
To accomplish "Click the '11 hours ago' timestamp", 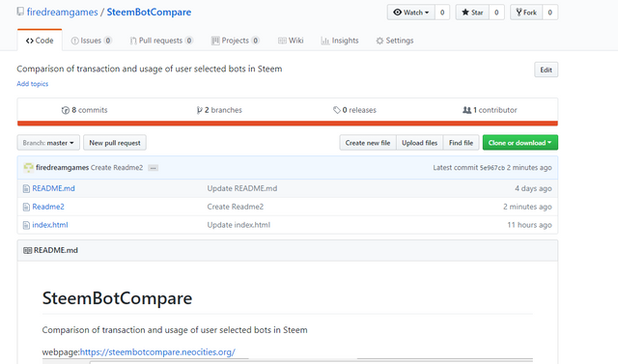I will [529, 225].
